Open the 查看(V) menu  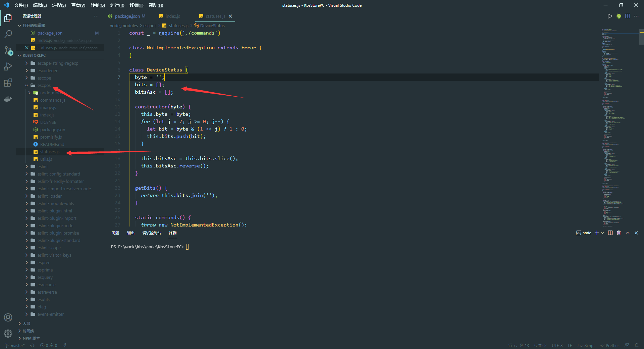[x=78, y=5]
